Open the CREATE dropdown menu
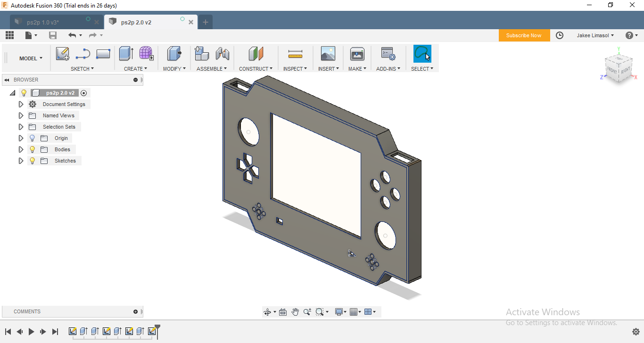This screenshot has height=343, width=644. (x=135, y=69)
